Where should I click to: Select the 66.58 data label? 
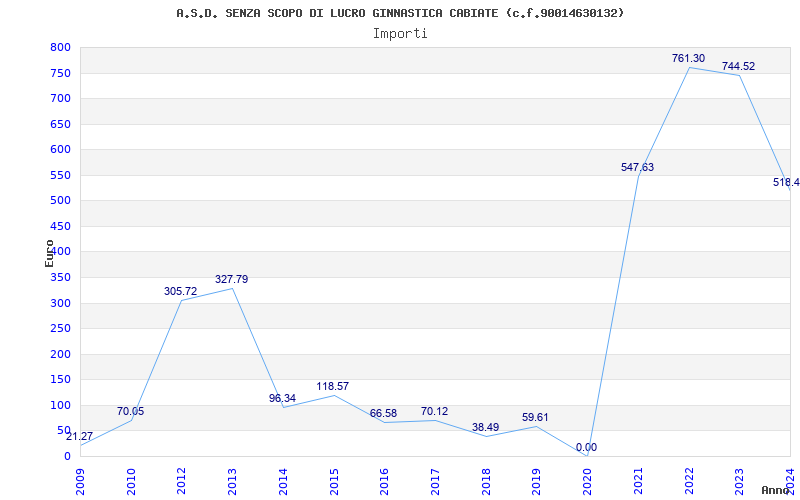tap(383, 413)
